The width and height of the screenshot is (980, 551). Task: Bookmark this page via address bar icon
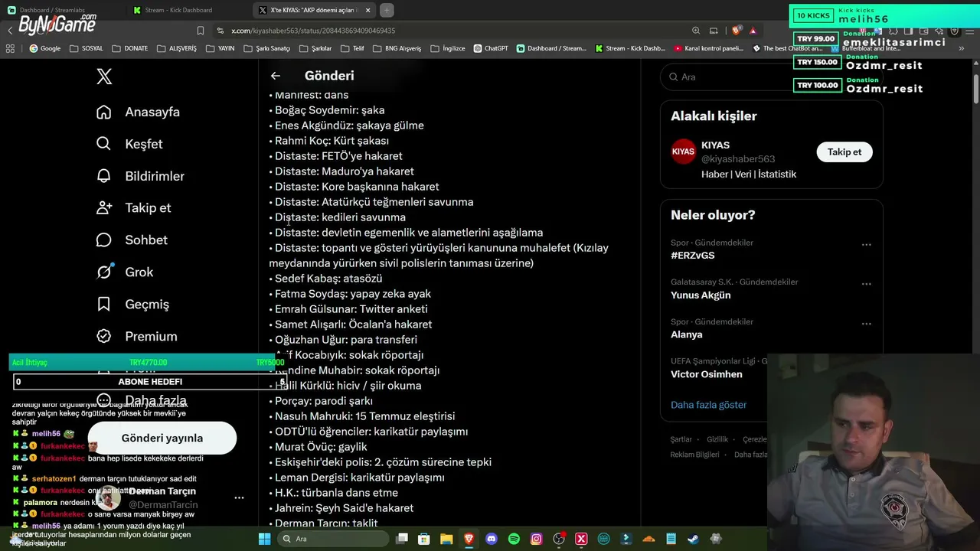click(x=201, y=31)
